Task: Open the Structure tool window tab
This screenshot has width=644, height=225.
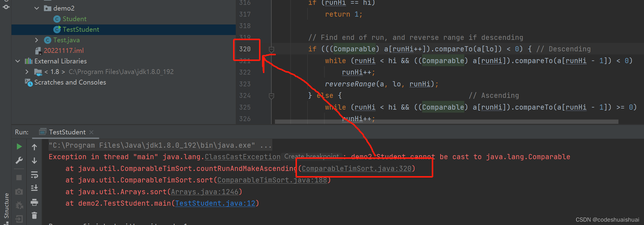Action: click(x=6, y=206)
